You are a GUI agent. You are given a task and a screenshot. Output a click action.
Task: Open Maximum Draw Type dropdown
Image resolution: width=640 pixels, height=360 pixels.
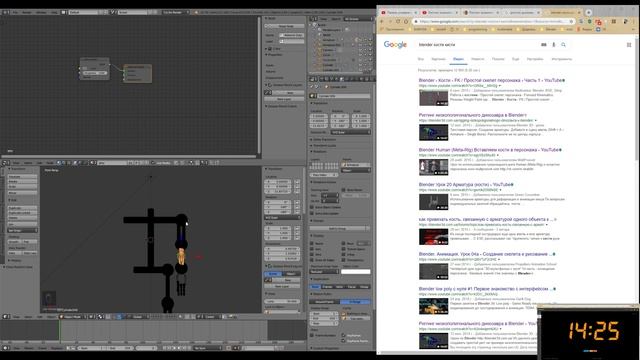click(x=324, y=271)
